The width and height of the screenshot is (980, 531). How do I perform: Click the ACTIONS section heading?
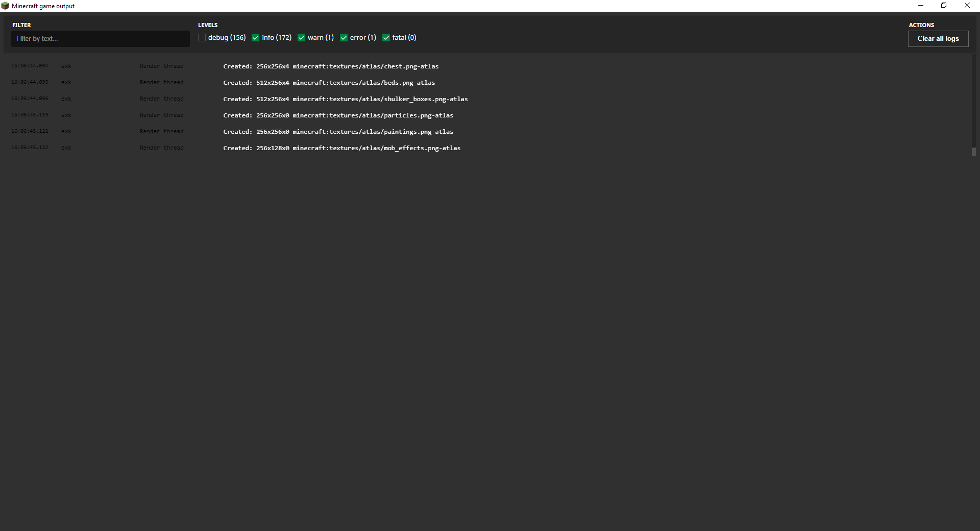921,25
